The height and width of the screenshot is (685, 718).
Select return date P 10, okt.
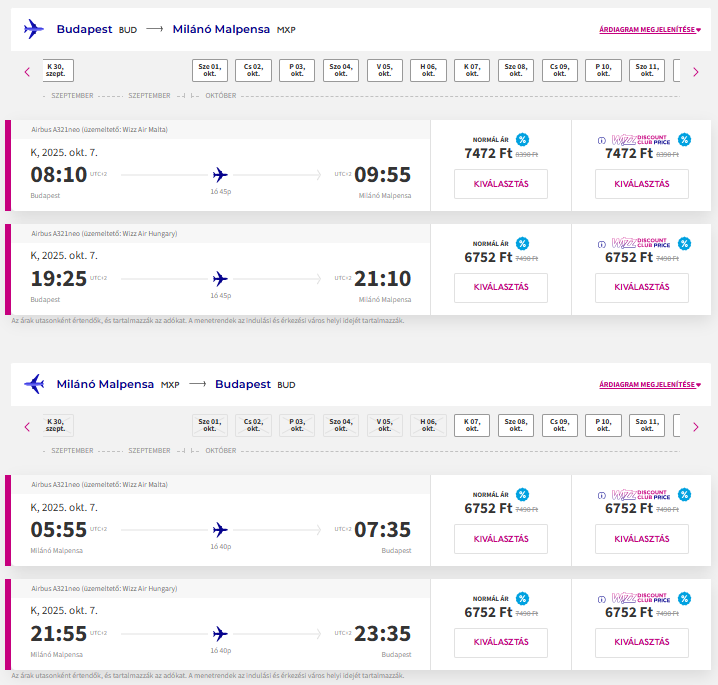(603, 425)
